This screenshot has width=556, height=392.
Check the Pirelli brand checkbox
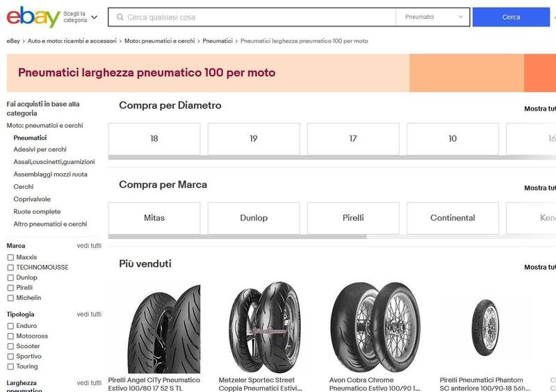(x=10, y=288)
